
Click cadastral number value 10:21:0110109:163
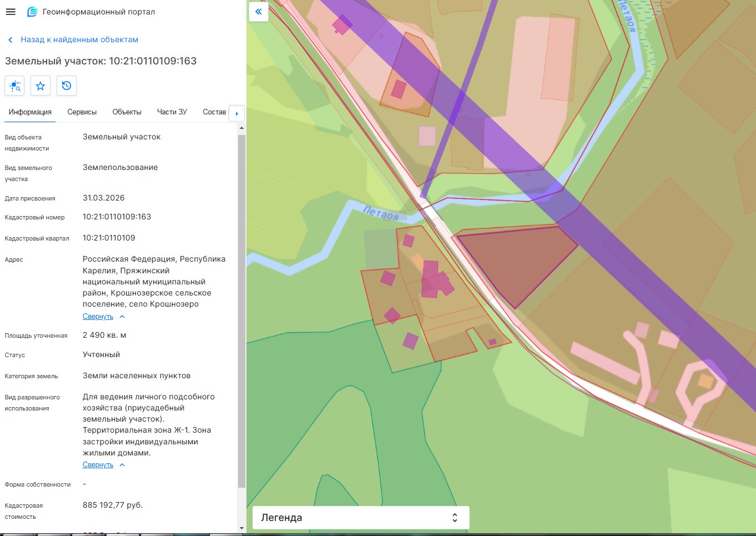point(117,217)
